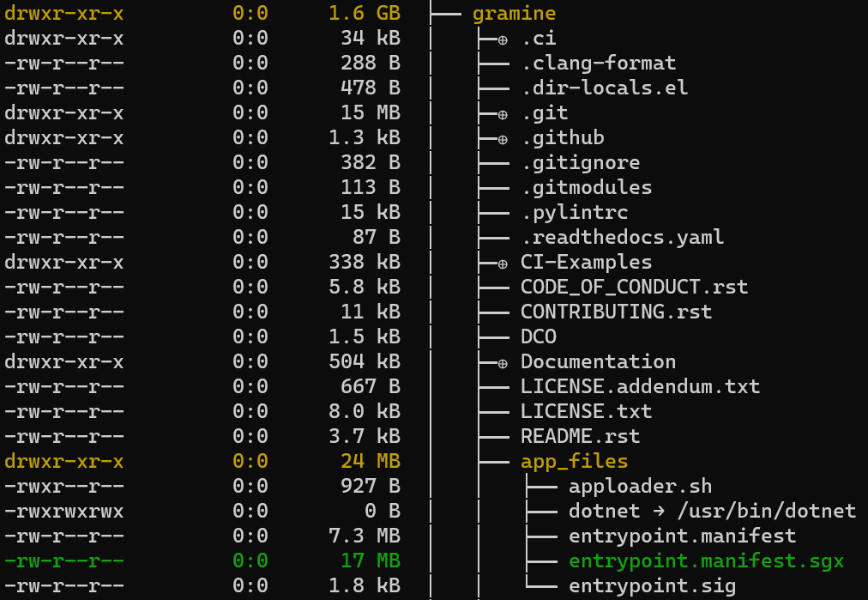Click the 1.6 GB size of gramine
Screen dimensions: 868x600
click(362, 13)
